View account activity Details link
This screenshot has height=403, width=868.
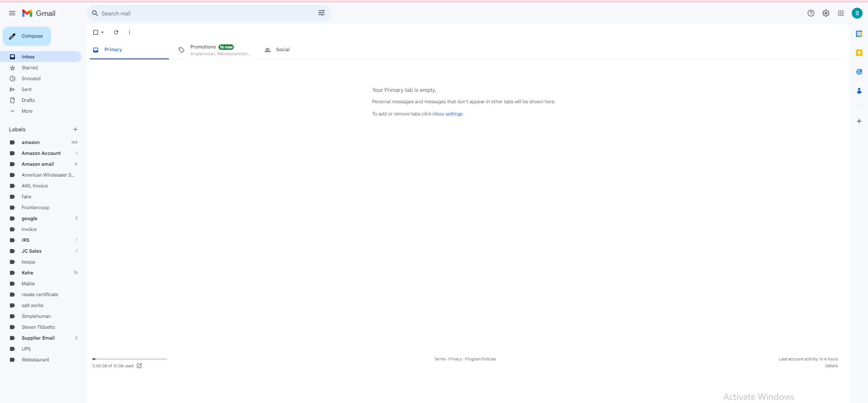pos(831,366)
